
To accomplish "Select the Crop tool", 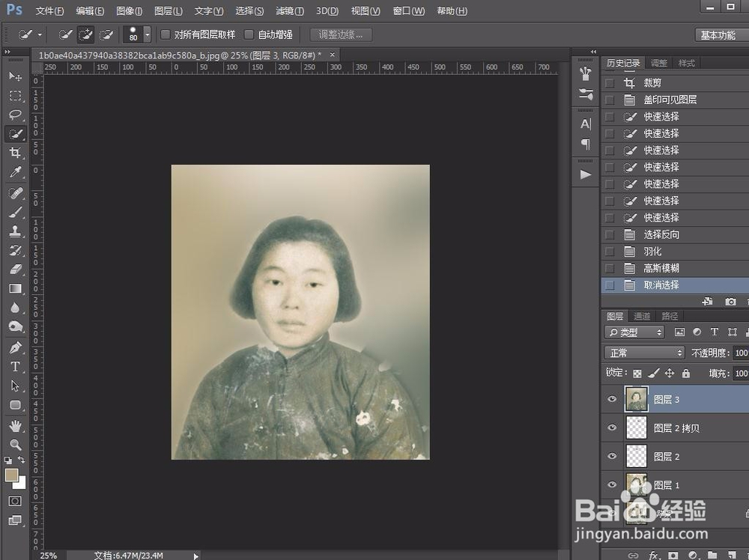I will [x=15, y=153].
